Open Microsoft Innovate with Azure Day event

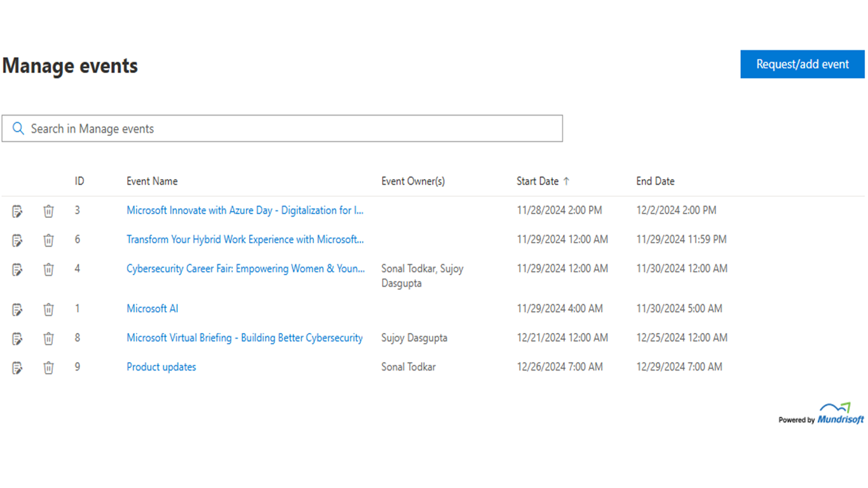[245, 210]
